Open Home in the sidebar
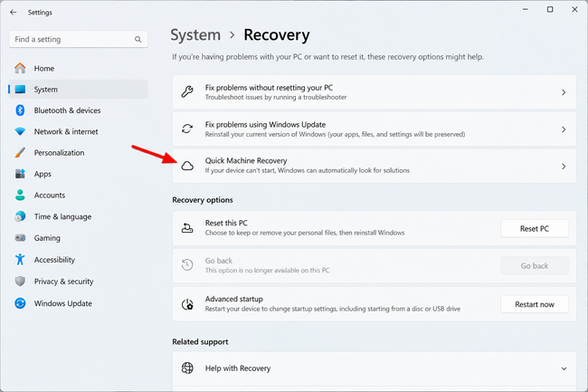This screenshot has width=588, height=392. click(79, 68)
